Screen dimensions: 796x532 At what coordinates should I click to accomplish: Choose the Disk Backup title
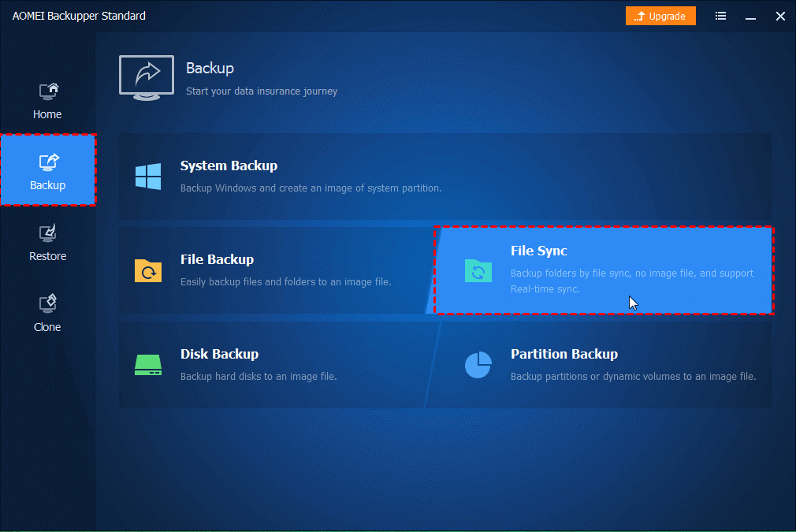[219, 354]
